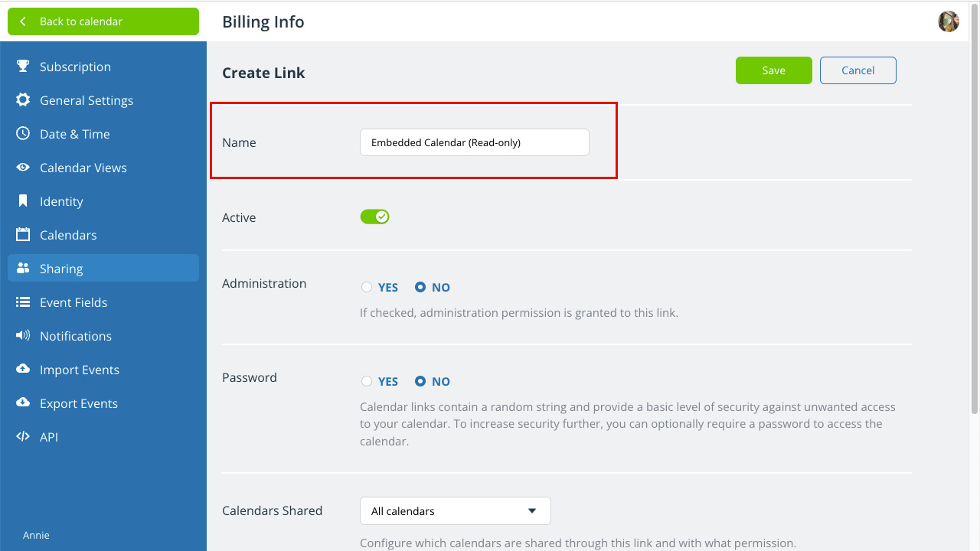Click the Date & Time clock icon

click(23, 134)
